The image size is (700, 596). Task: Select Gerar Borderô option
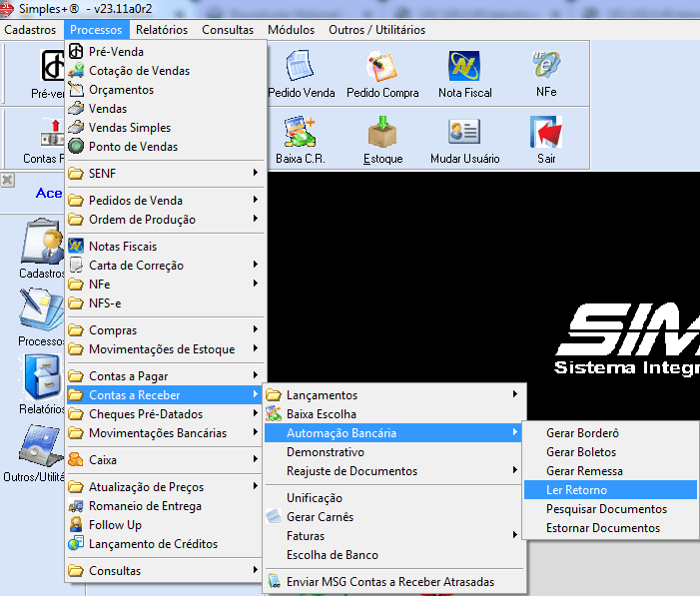(x=610, y=433)
